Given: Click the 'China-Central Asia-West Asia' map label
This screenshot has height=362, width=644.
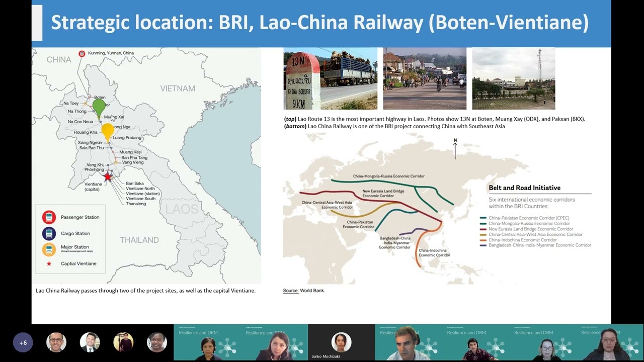Looking at the screenshot, I should tap(327, 205).
